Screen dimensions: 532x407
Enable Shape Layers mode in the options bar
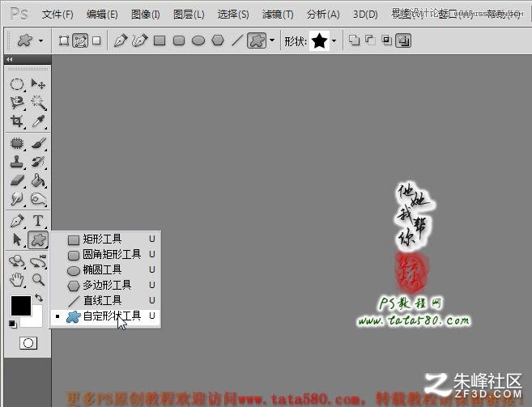pos(63,40)
